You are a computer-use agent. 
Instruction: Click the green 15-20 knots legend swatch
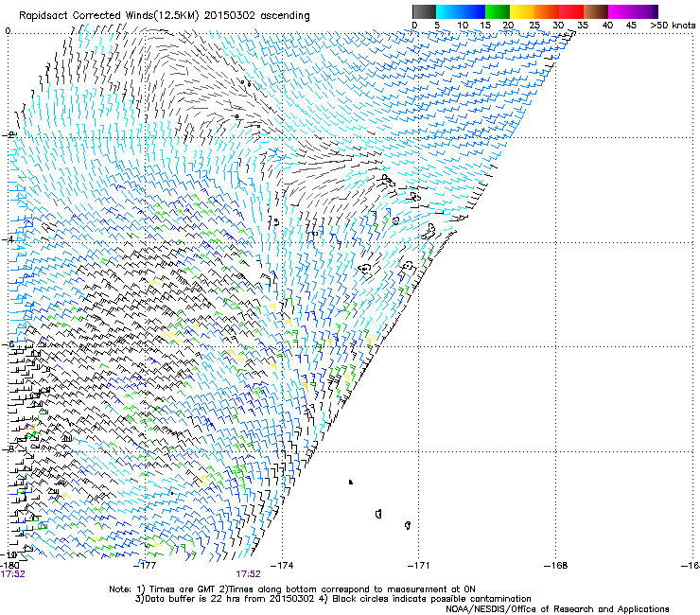(498, 11)
